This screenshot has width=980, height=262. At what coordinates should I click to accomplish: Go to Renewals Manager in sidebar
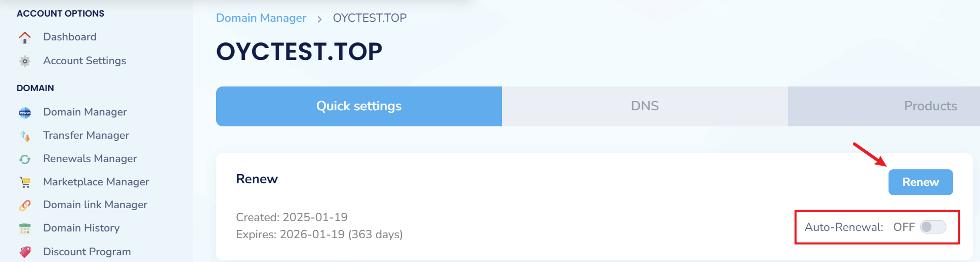(x=90, y=158)
